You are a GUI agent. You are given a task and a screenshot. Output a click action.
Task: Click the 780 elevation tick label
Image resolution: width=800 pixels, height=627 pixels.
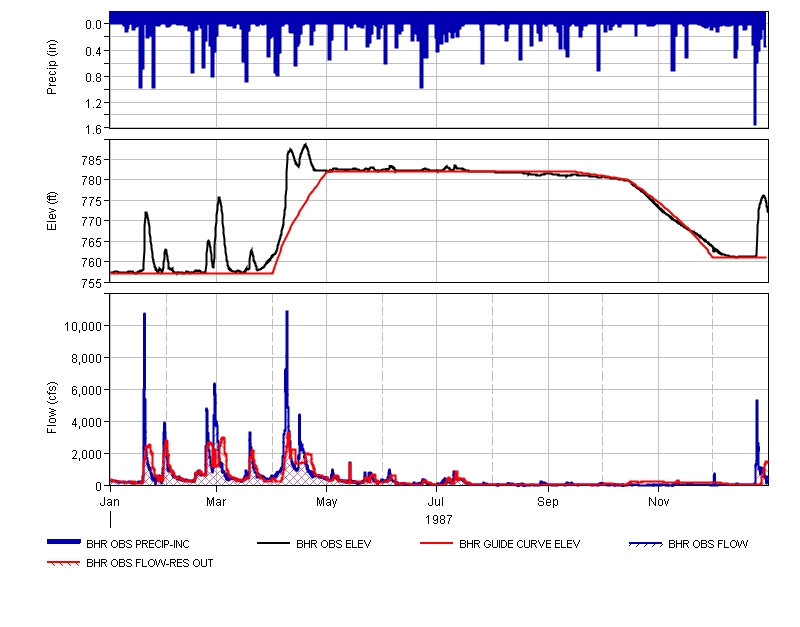click(92, 181)
